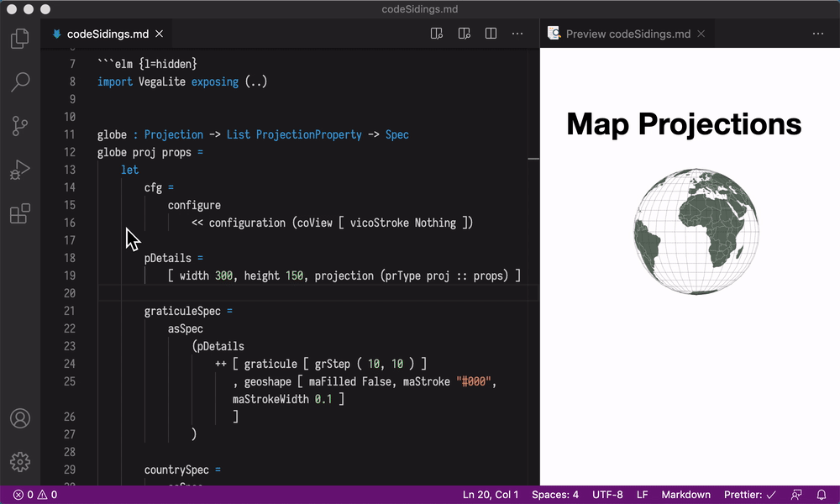Click 'ProjectionProperty' type on line 11
Image resolution: width=840 pixels, height=504 pixels.
coord(308,134)
